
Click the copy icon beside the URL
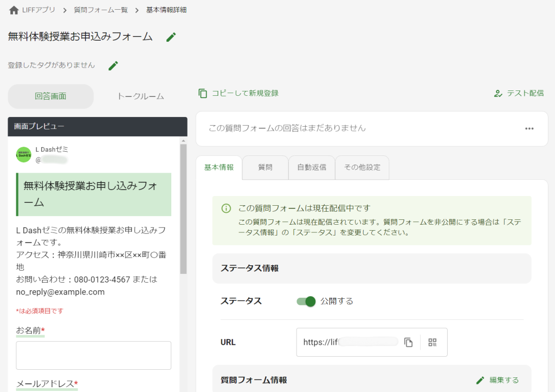(x=409, y=342)
